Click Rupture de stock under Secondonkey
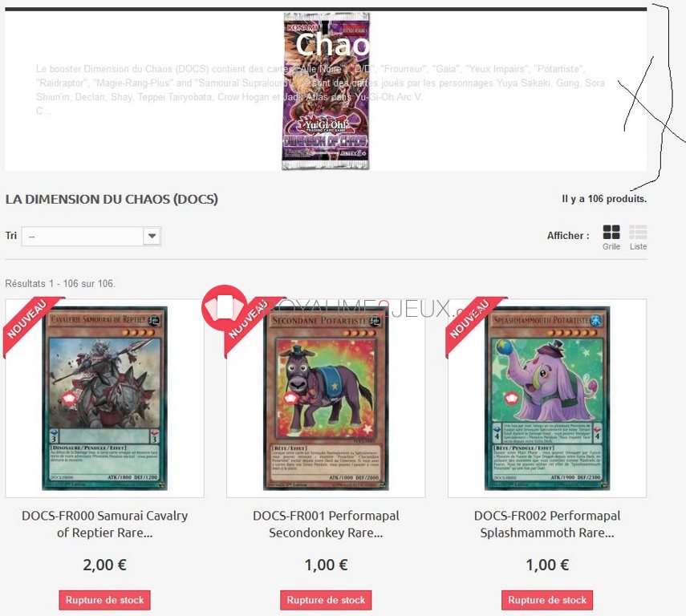This screenshot has height=616, width=686. coord(326,600)
